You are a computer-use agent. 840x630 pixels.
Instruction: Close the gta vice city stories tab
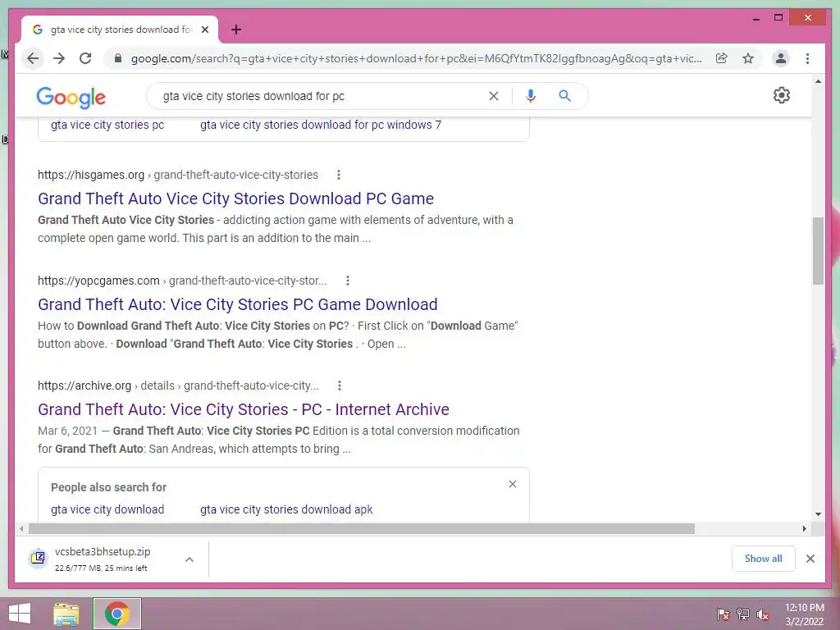pos(204,30)
